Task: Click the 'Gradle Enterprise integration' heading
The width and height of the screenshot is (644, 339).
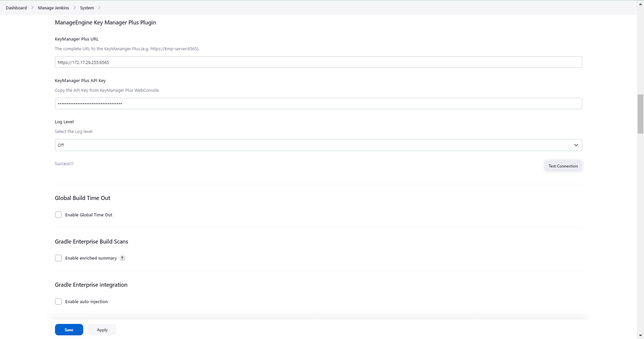Action: pyautogui.click(x=91, y=285)
